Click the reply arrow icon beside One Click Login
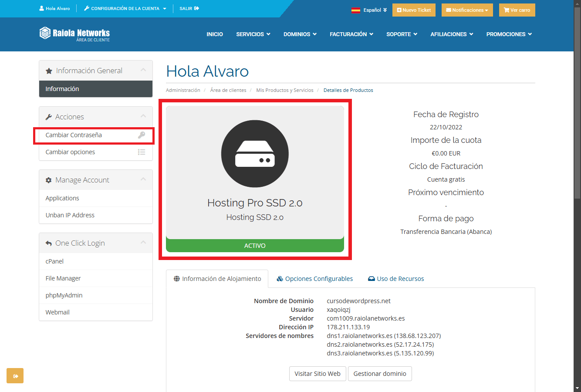 point(49,243)
